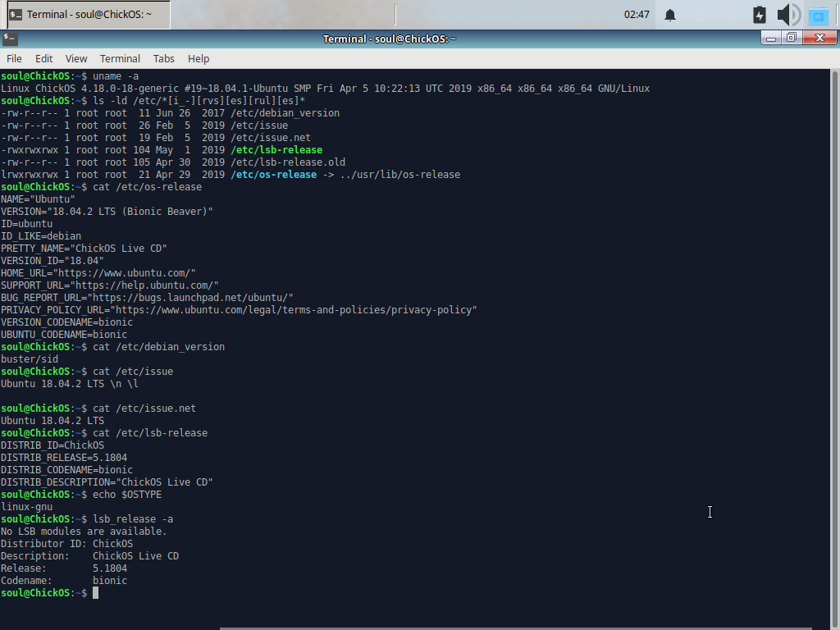The height and width of the screenshot is (630, 840).
Task: Open the File menu
Action: click(15, 58)
